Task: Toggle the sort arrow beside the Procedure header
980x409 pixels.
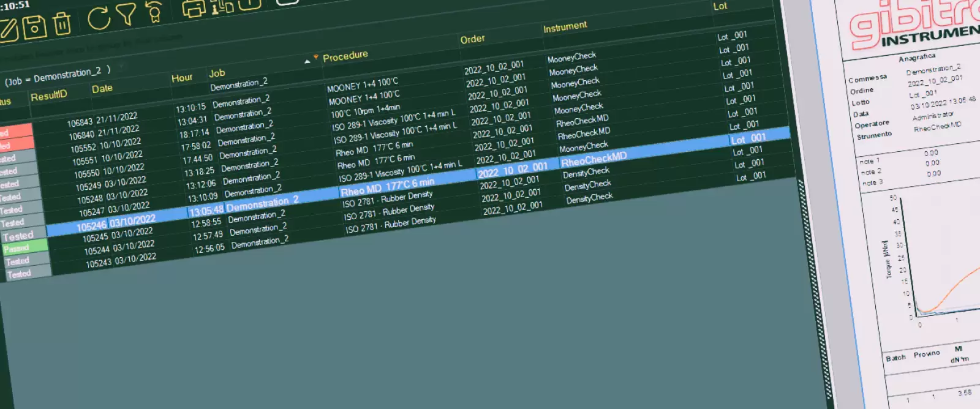Action: coord(307,61)
